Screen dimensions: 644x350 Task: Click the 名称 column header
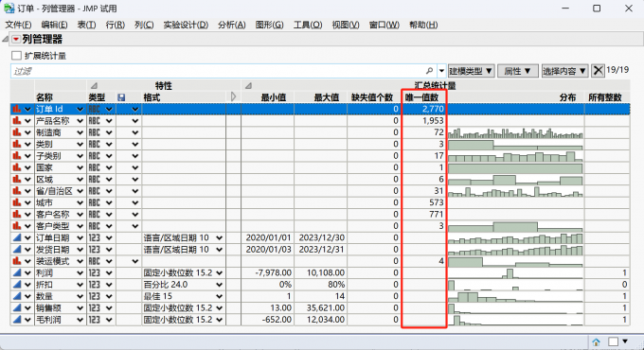click(45, 97)
